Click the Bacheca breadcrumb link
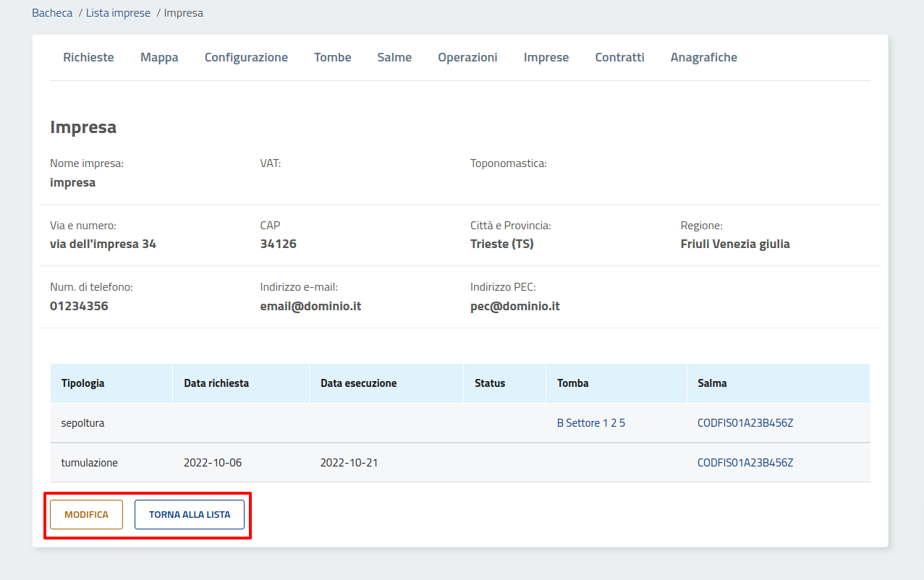Image resolution: width=924 pixels, height=580 pixels. (x=52, y=13)
